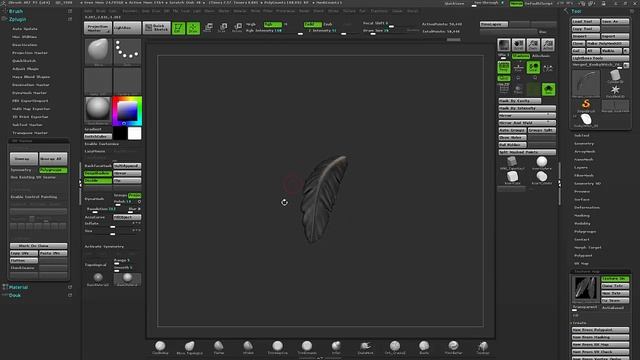
Task: Open the Transform menu
Action: [x=379, y=11]
